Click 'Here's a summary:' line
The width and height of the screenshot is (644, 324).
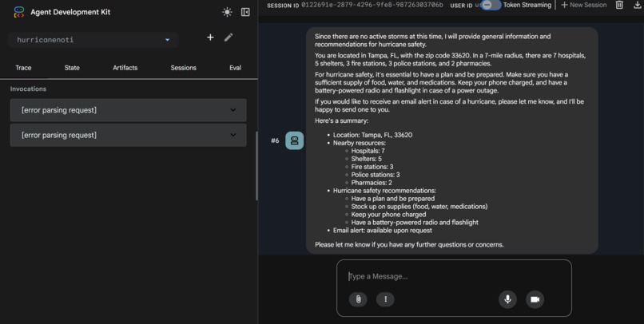click(x=342, y=121)
